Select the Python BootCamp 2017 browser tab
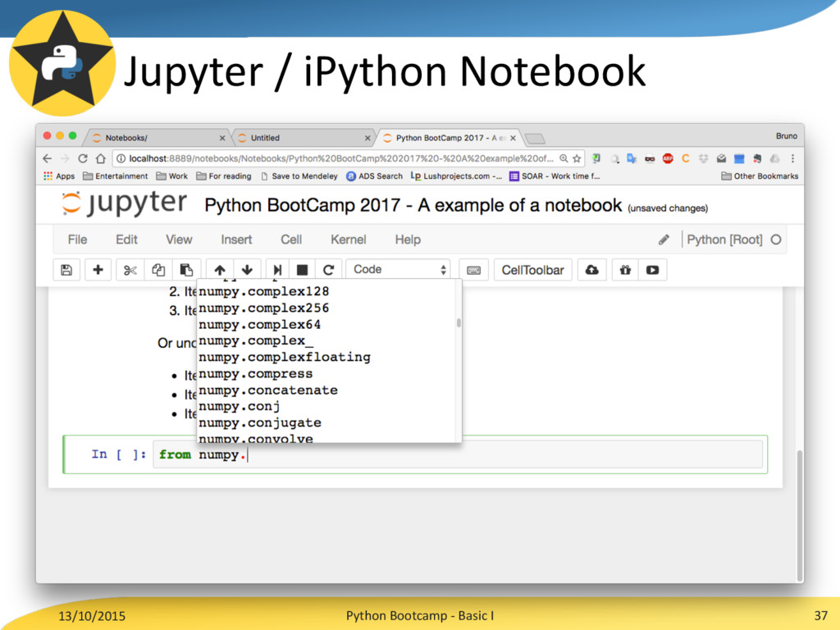Image resolution: width=840 pixels, height=630 pixels. pyautogui.click(x=447, y=138)
